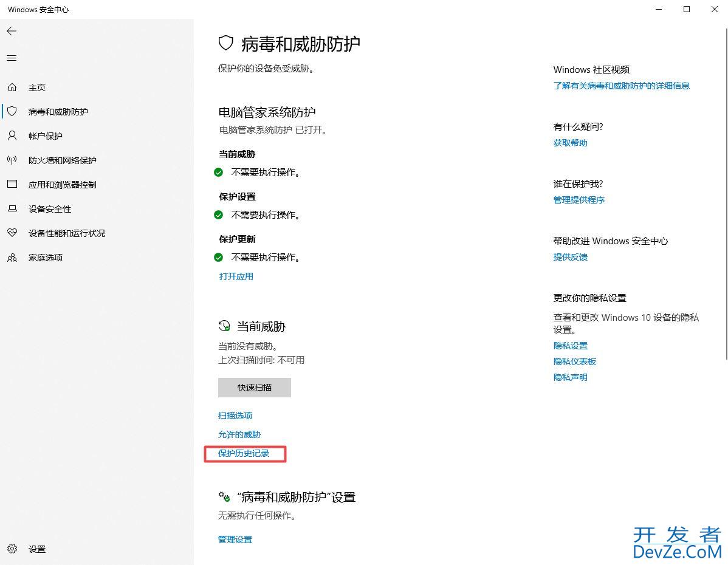Click green checkmark under 保护更新 status
This screenshot has width=728, height=565.
coord(218,257)
